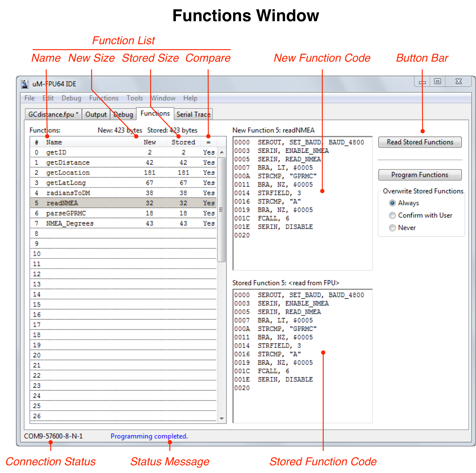Click the function list scrollbar thumb
The width and height of the screenshot is (476, 473).
click(222, 210)
